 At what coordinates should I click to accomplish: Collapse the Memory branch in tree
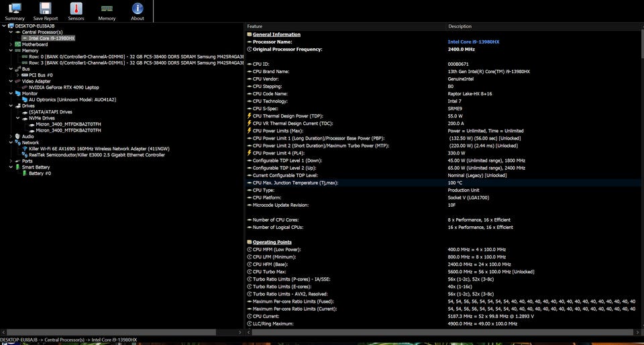click(11, 50)
